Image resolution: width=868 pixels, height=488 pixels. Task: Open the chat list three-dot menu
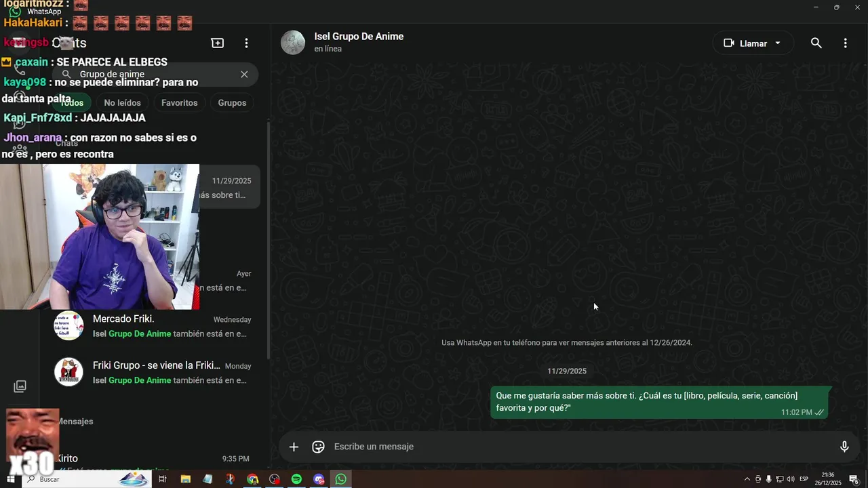tap(246, 43)
